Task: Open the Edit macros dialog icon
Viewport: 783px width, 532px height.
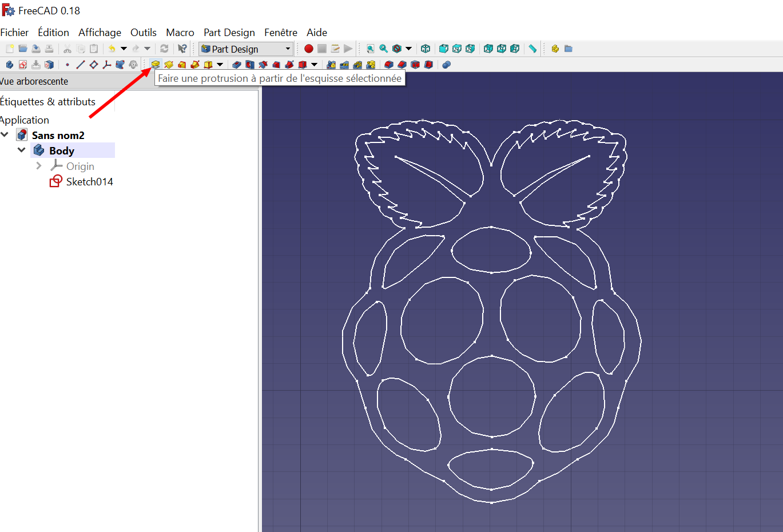Action: coord(335,49)
